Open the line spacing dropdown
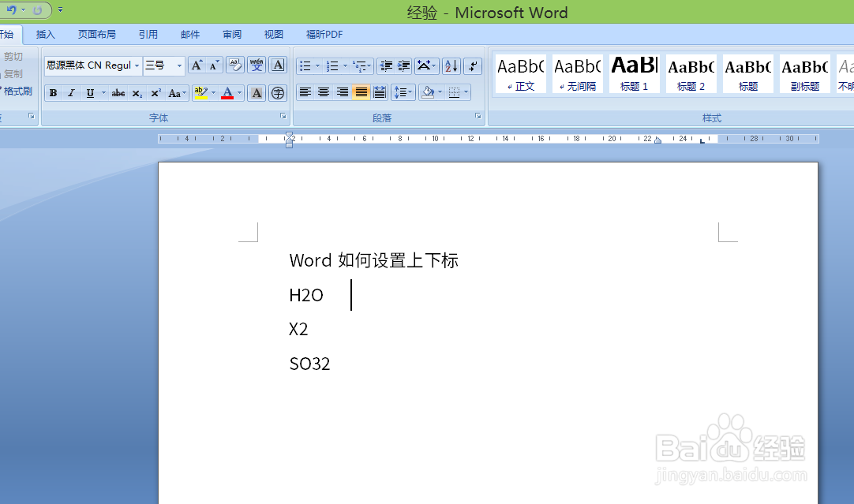854x504 pixels. click(403, 92)
